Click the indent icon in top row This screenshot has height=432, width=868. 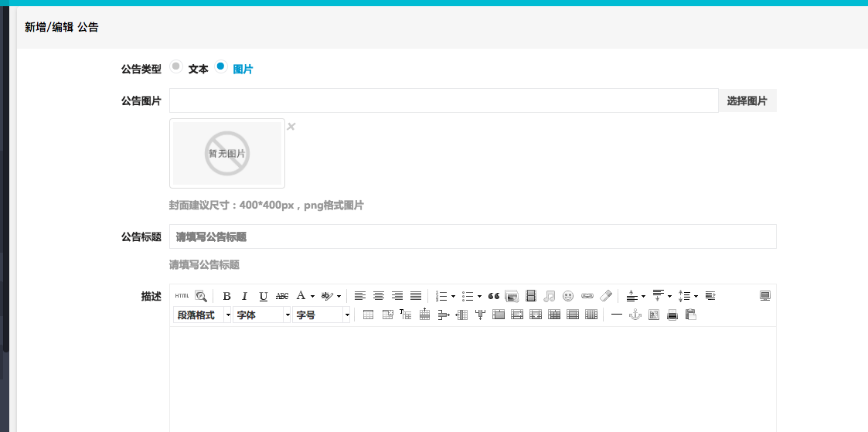click(x=711, y=296)
